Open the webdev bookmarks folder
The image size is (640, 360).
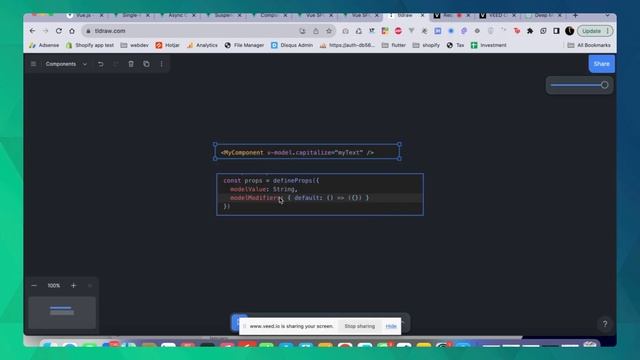click(135, 45)
